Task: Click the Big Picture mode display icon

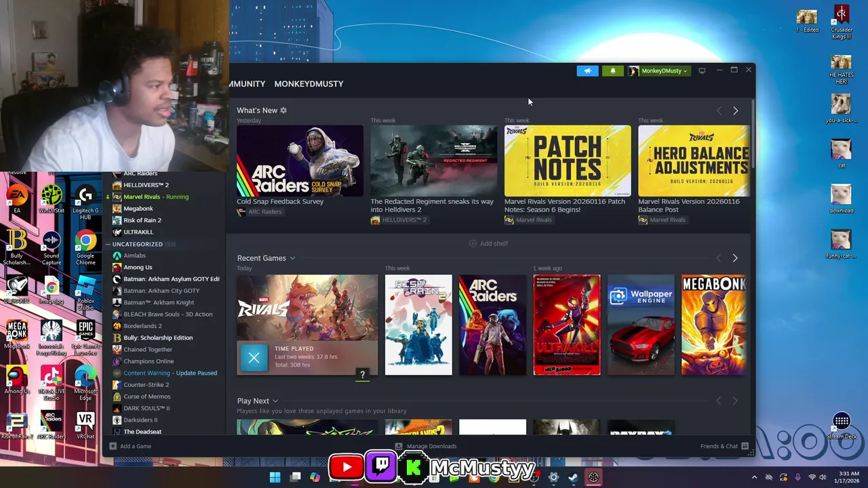Action: point(702,70)
